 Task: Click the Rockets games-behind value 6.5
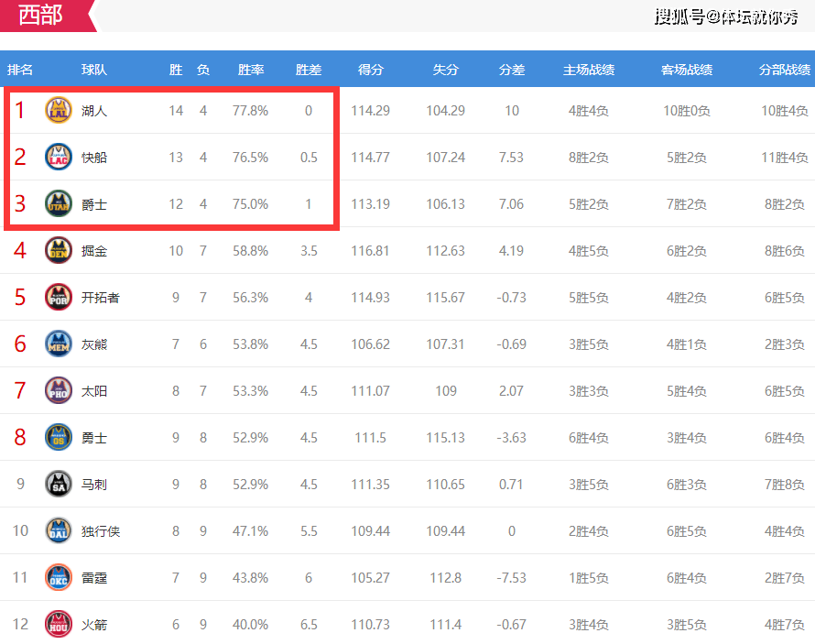pos(309,625)
